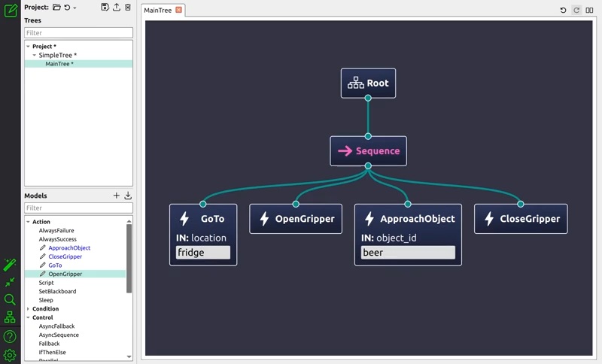
Task: Click the Models list scrollbar
Action: point(129,256)
